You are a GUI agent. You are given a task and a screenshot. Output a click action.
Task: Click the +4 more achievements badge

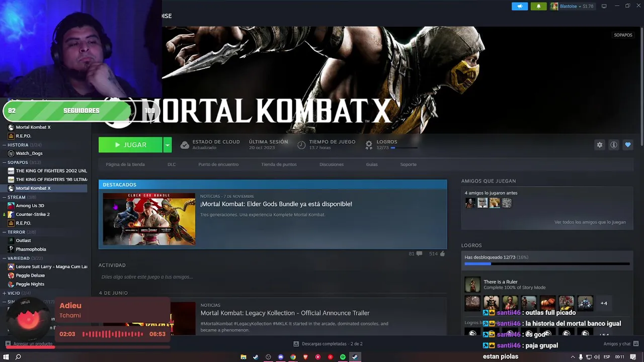click(x=604, y=303)
